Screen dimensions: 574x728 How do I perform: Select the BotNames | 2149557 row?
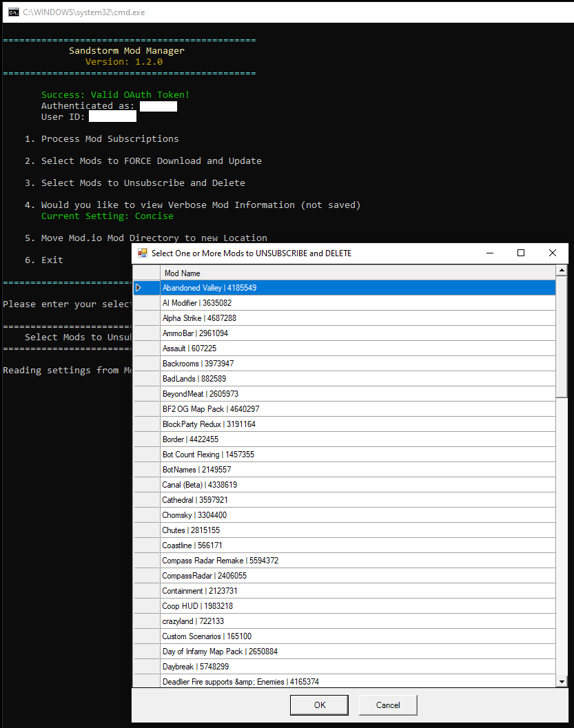(358, 470)
